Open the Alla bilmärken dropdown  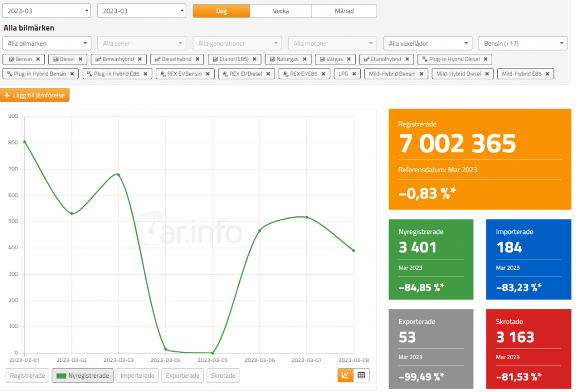46,43
